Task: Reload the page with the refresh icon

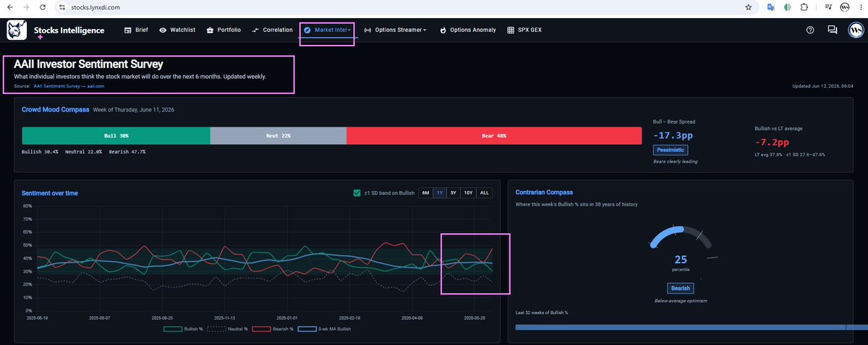Action: [44, 7]
